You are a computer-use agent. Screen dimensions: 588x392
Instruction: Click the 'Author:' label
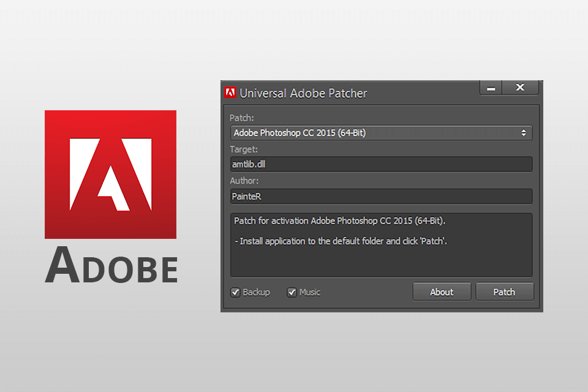[x=245, y=181]
